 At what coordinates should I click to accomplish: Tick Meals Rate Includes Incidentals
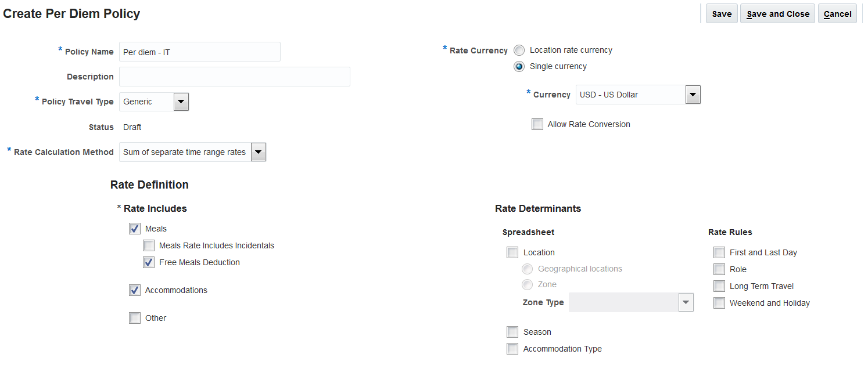149,245
